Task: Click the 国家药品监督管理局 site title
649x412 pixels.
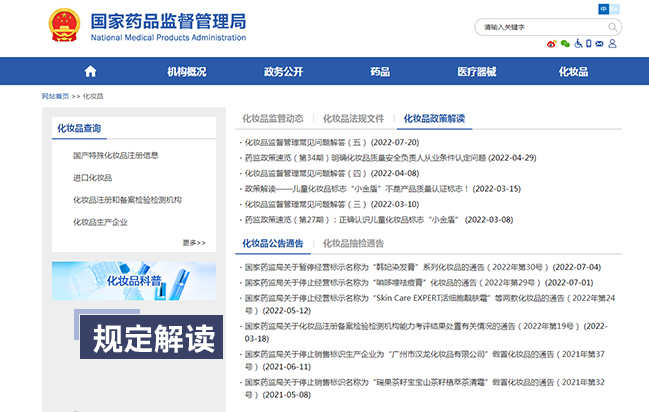Action: pos(168,21)
